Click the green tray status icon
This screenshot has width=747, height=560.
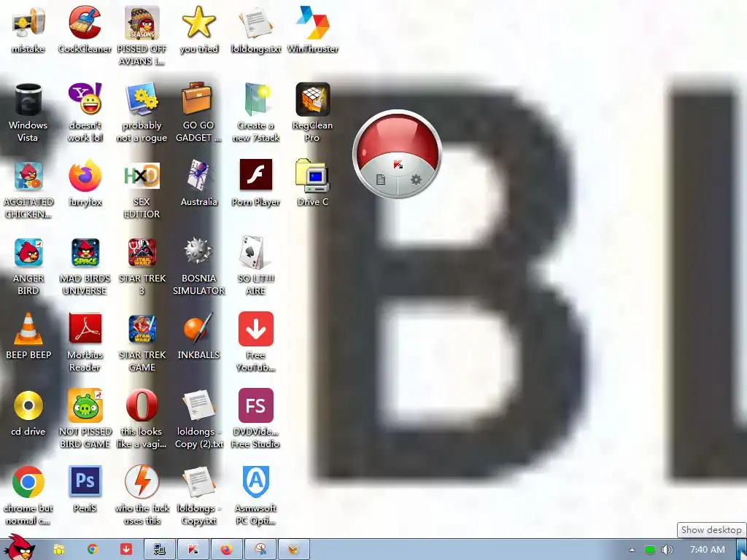coord(650,550)
